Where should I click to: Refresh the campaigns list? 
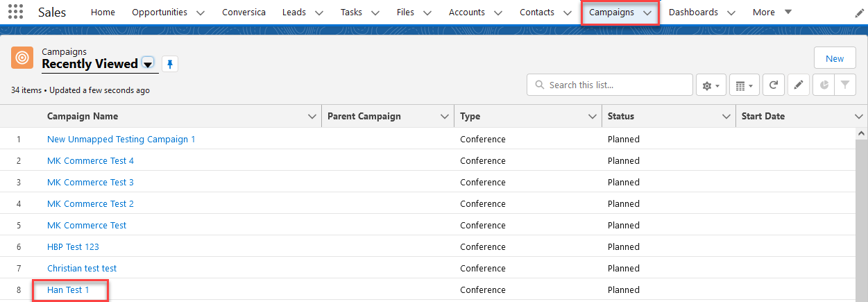pos(774,85)
